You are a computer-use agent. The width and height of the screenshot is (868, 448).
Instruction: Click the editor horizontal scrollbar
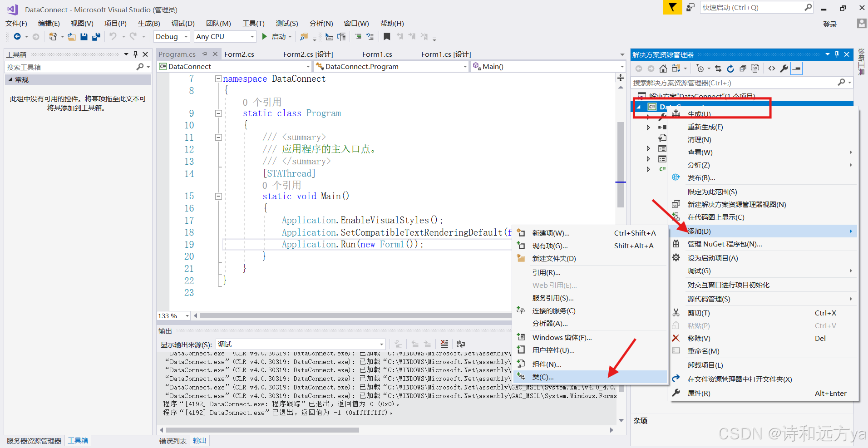(355, 316)
